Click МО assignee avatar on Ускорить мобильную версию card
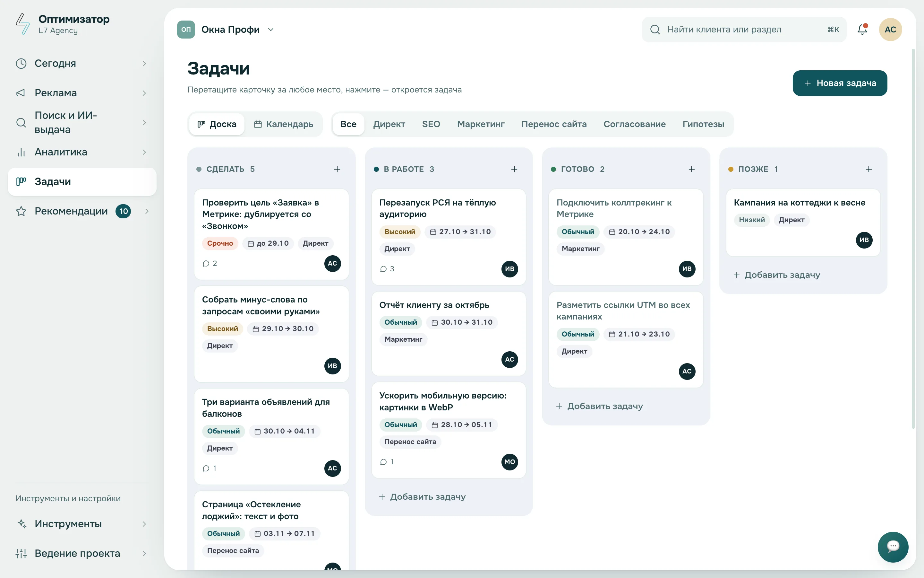Screen dimensions: 924x578 509,462
